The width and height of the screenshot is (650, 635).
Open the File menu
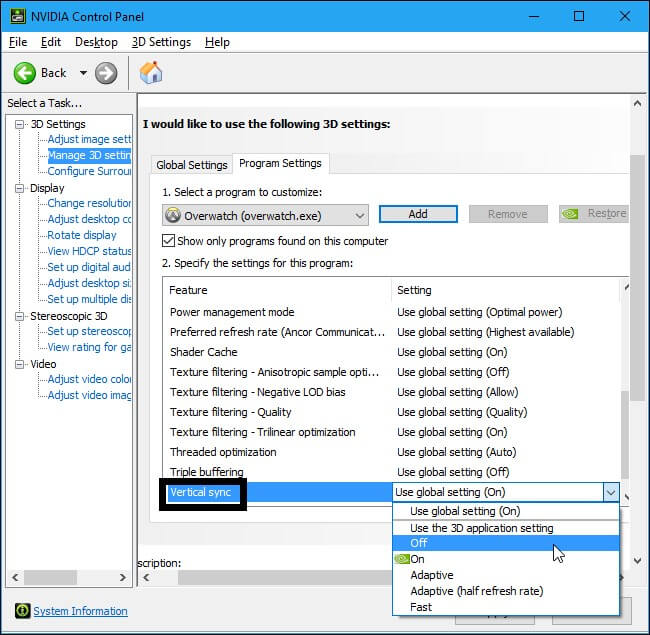[x=18, y=42]
